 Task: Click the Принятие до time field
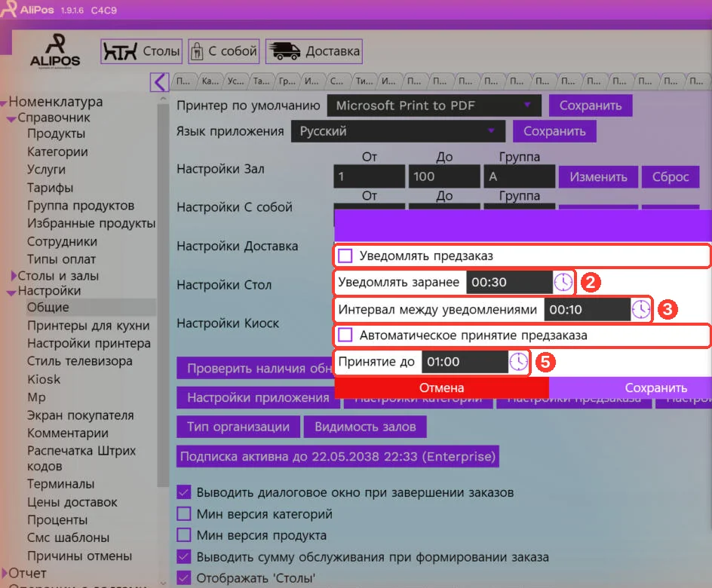click(465, 362)
